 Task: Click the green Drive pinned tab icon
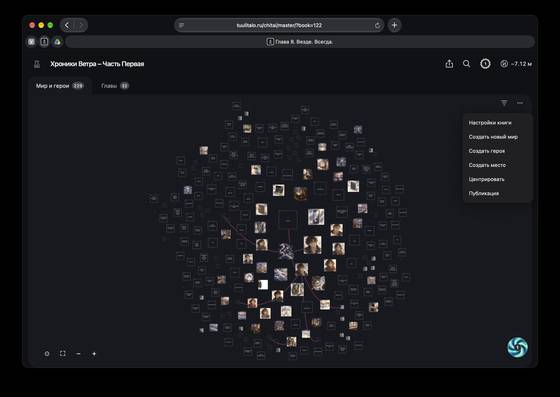57,42
